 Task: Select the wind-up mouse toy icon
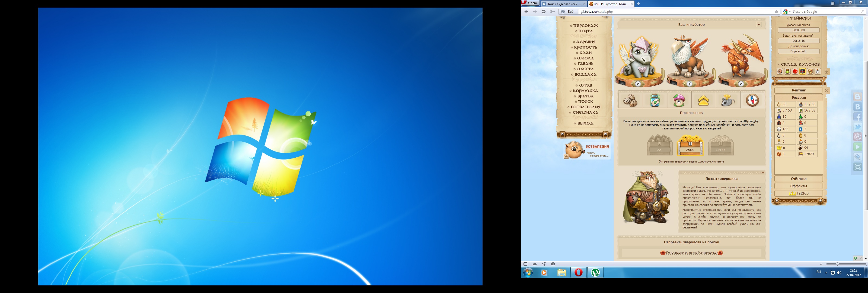point(728,100)
